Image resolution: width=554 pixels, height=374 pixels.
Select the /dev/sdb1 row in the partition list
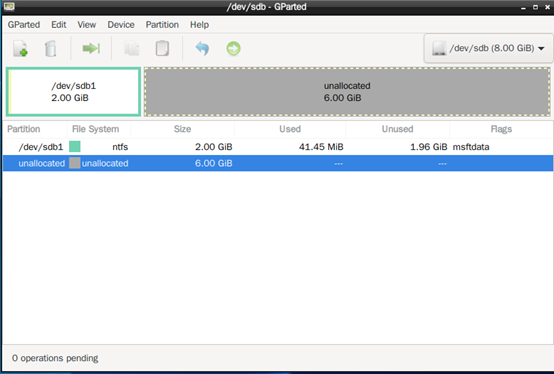coord(278,147)
